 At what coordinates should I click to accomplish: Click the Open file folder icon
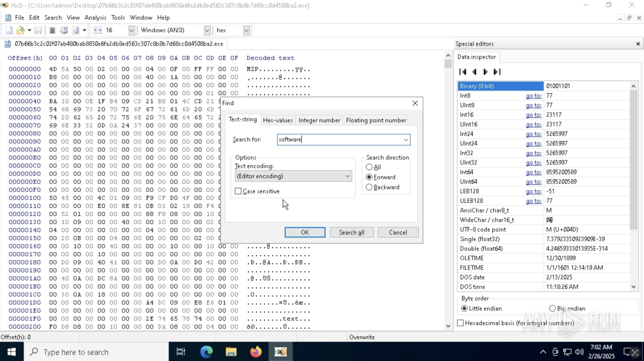20,30
